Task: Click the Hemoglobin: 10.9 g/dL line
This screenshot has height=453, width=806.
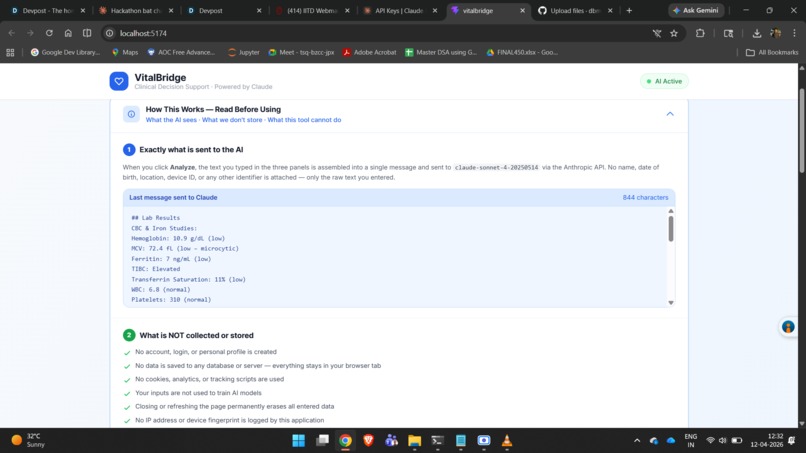Action: pos(178,239)
